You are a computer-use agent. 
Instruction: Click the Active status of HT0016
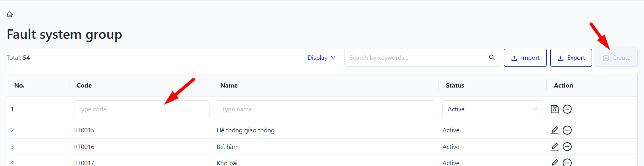451,147
